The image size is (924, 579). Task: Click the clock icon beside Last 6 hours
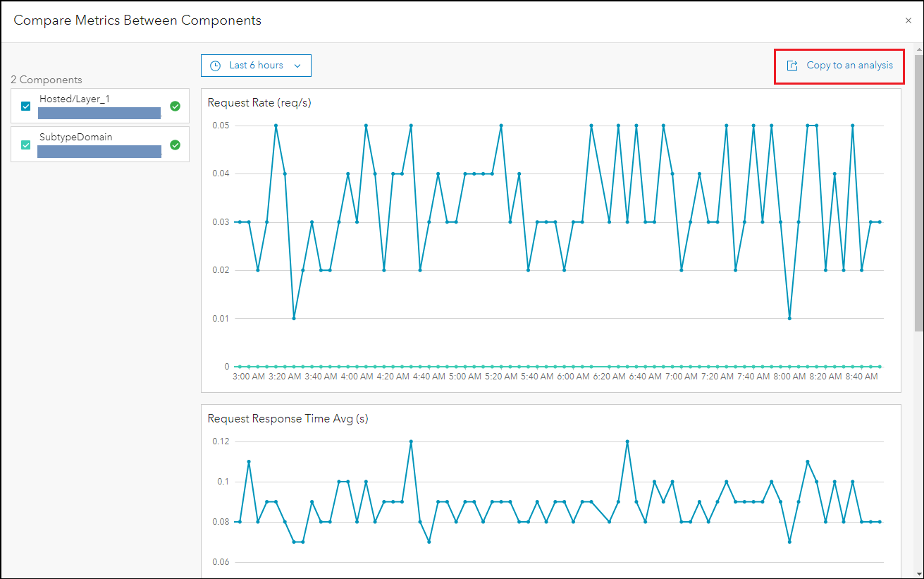coord(216,66)
